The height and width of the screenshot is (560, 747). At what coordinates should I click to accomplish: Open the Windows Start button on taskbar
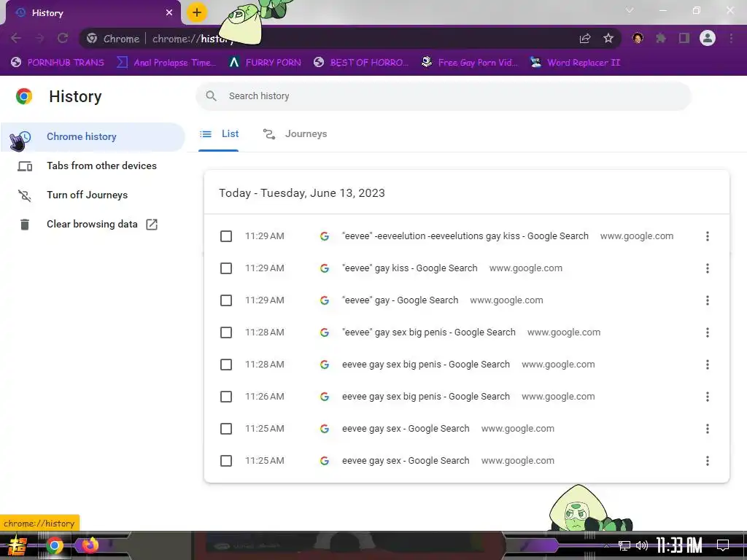18,545
